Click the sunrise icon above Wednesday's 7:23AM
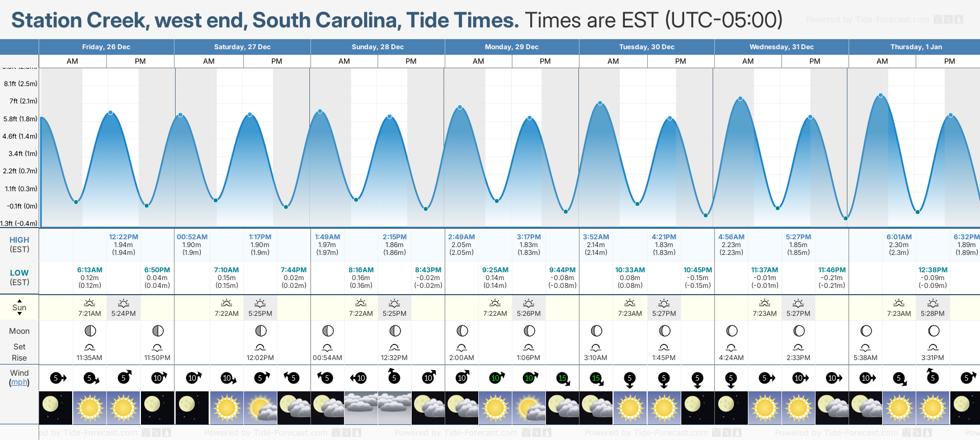The width and height of the screenshot is (980, 440). (765, 303)
